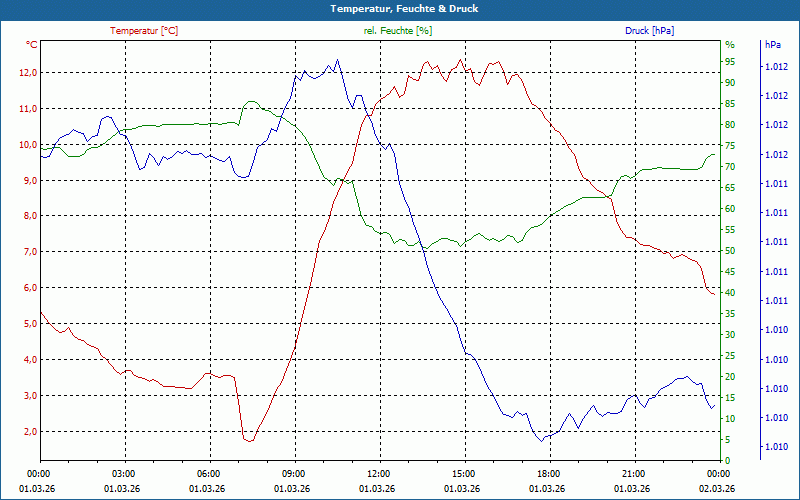Click the '%' unit label on the humidity axis
This screenshot has height=500, width=800.
730,45
